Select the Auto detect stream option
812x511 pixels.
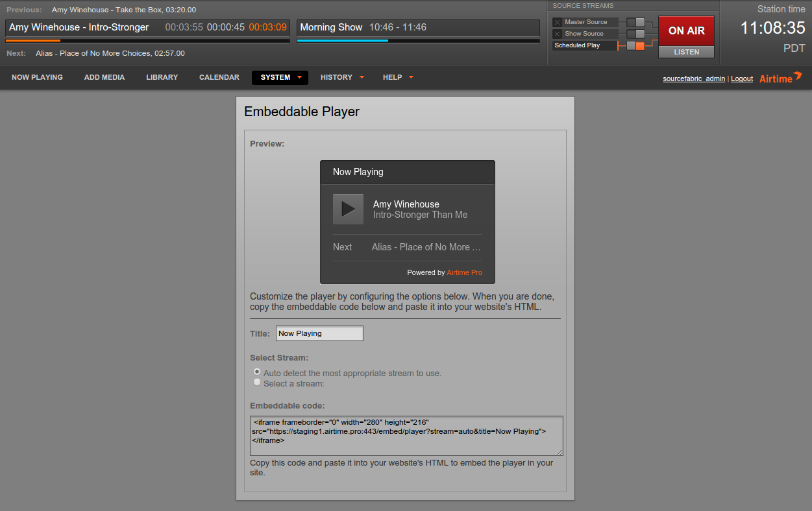[257, 372]
